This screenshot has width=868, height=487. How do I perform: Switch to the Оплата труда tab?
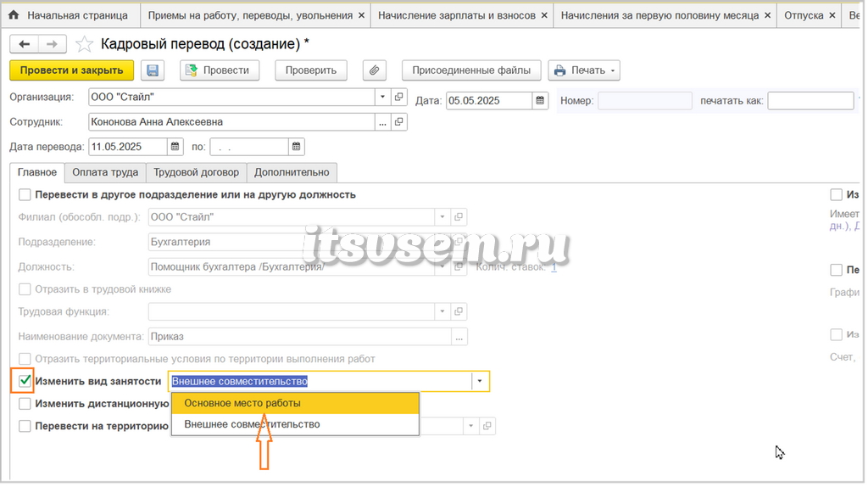pos(105,172)
